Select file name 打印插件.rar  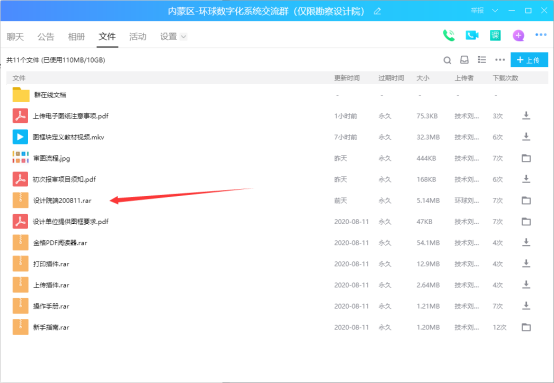(51, 264)
